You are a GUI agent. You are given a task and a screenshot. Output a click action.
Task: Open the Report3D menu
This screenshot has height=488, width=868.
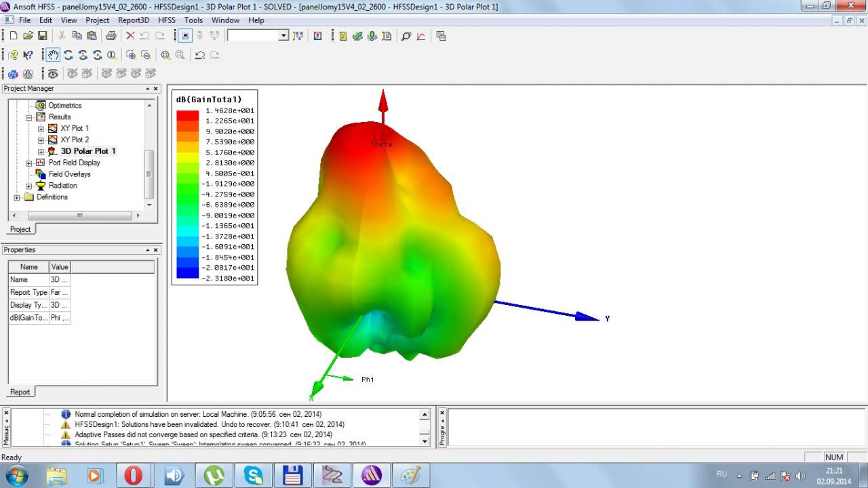click(x=133, y=20)
